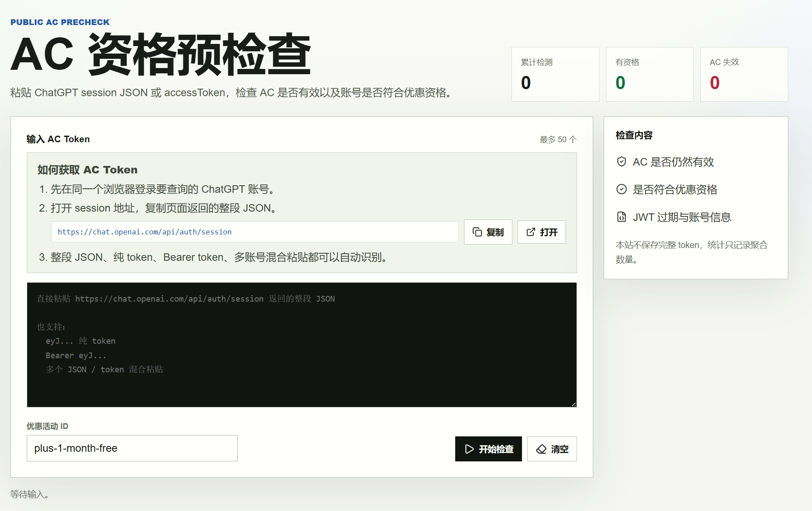This screenshot has width=812, height=511.
Task: Start the check with 开始检查
Action: pos(489,449)
